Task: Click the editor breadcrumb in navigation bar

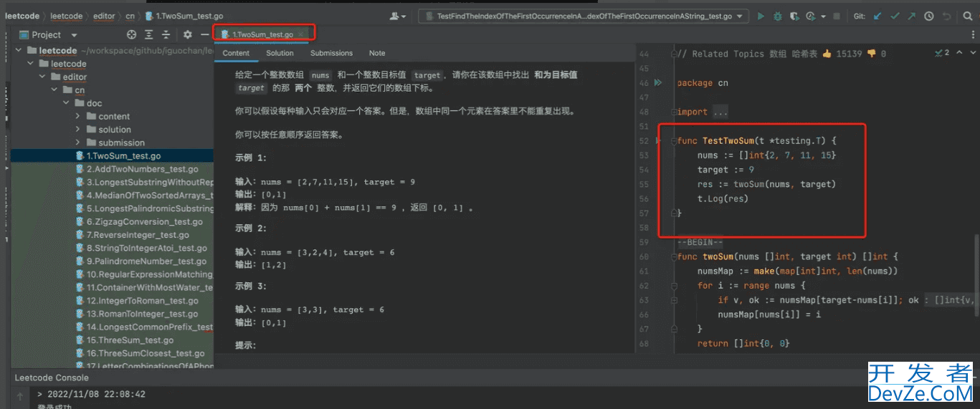Action: 104,16
